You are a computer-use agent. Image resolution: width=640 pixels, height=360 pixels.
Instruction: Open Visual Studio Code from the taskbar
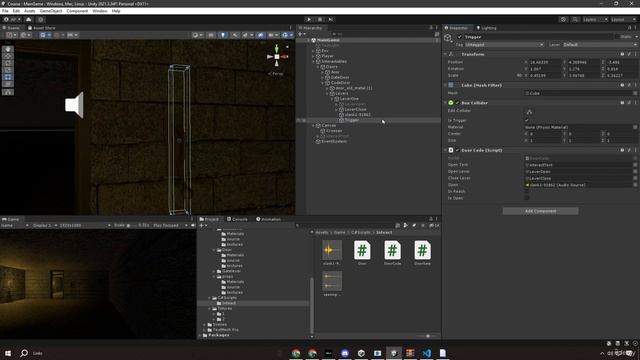(x=427, y=353)
